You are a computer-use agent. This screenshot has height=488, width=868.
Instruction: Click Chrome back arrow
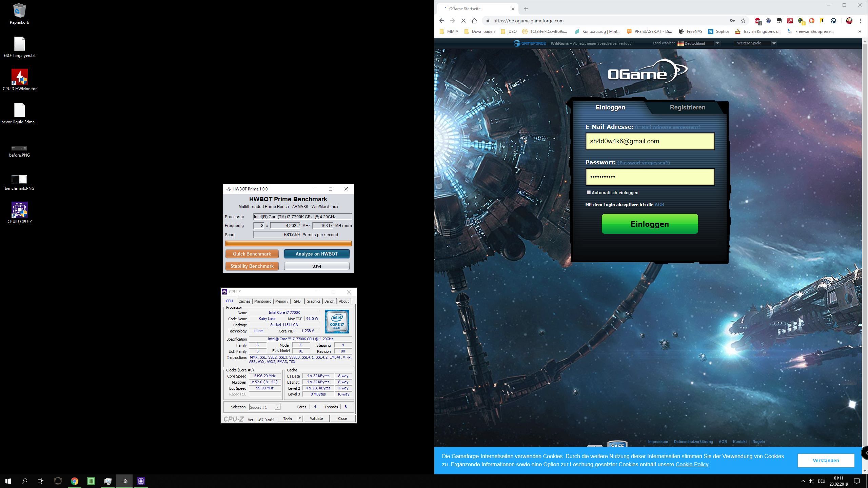tap(441, 21)
